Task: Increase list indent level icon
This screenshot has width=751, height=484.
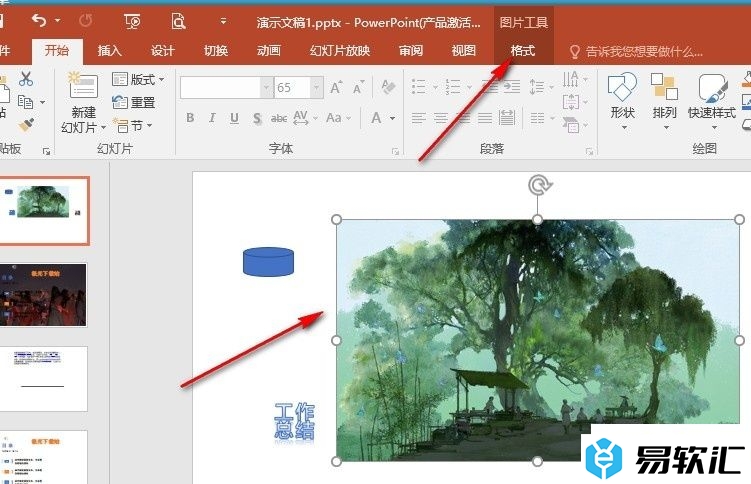Action: pyautogui.click(x=512, y=87)
